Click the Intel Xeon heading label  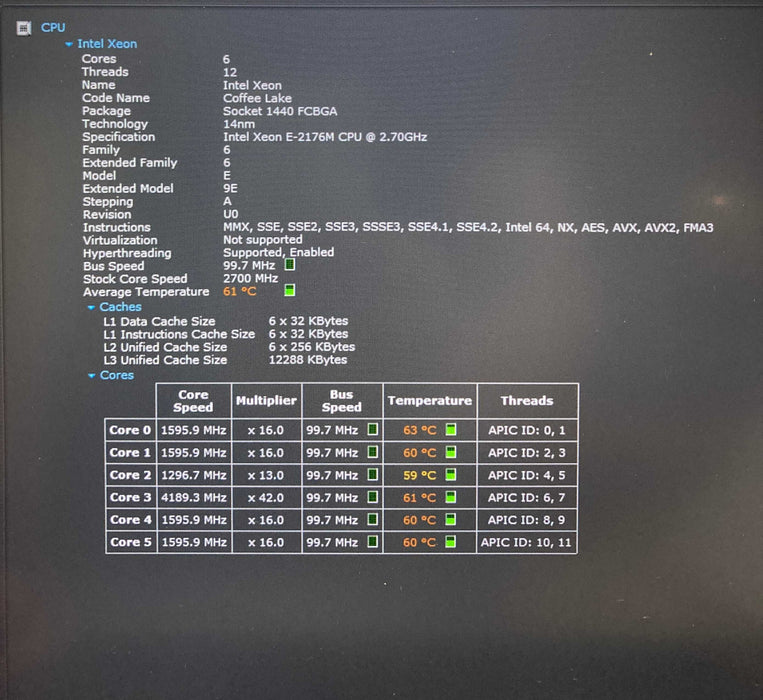107,44
